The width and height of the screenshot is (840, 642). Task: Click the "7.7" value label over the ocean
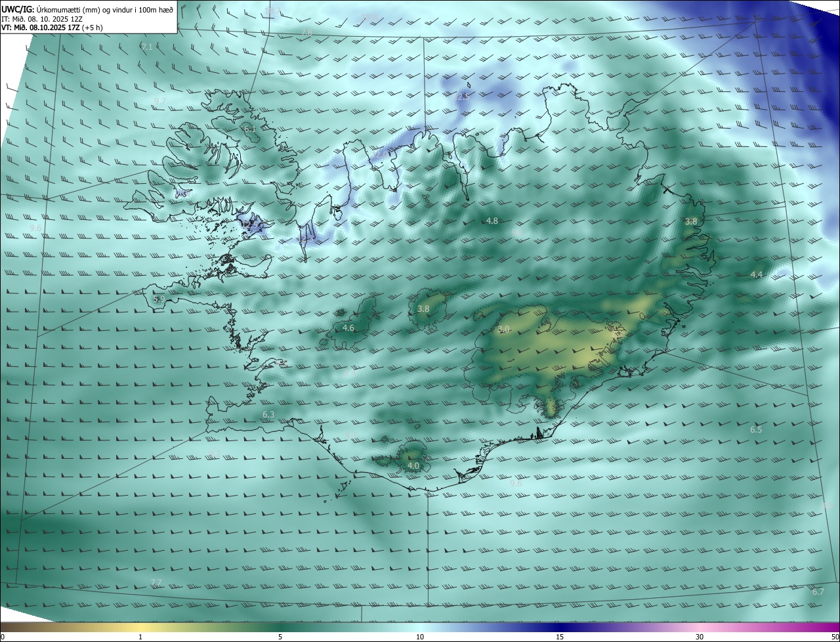[156, 582]
